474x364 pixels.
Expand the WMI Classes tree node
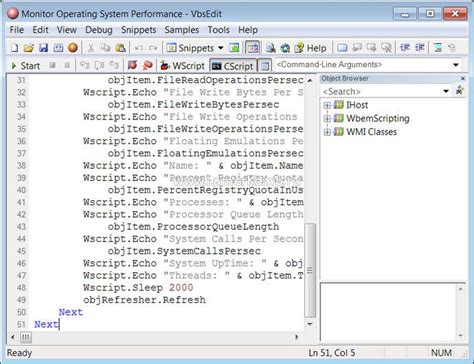[x=327, y=132]
